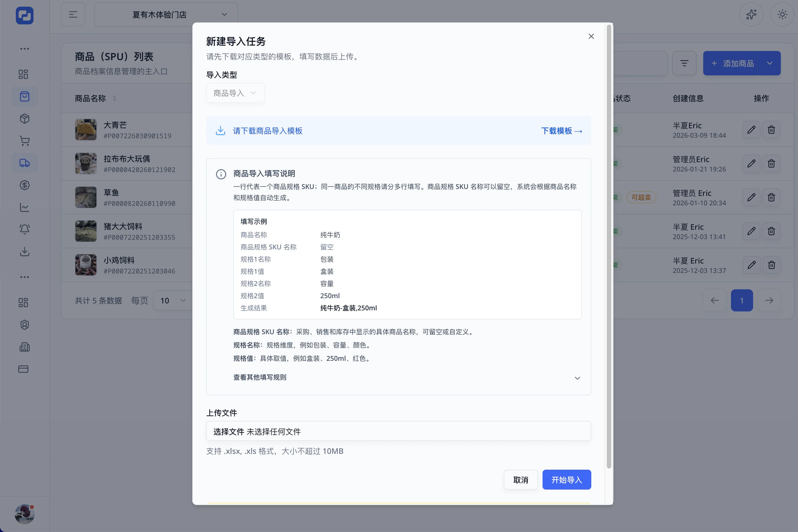Edit the 大青芒 product row
798x532 pixels.
point(751,130)
